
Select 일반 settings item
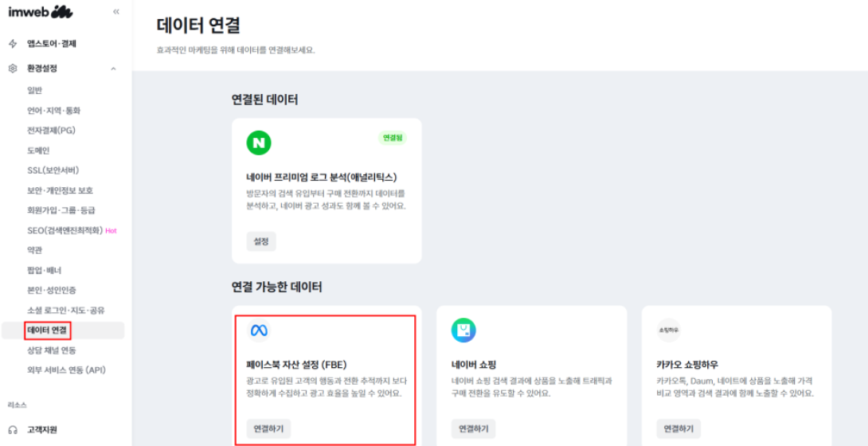[34, 90]
